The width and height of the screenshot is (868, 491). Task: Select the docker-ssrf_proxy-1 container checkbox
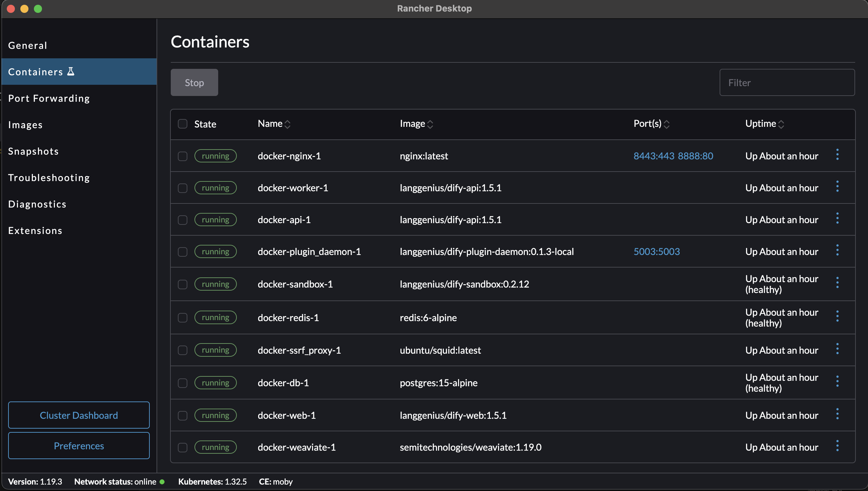[183, 351]
